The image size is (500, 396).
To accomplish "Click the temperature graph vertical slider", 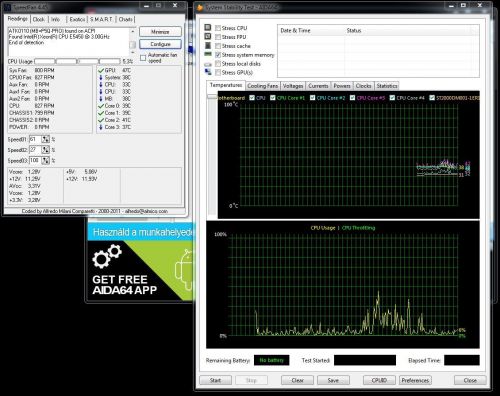I will (x=212, y=97).
